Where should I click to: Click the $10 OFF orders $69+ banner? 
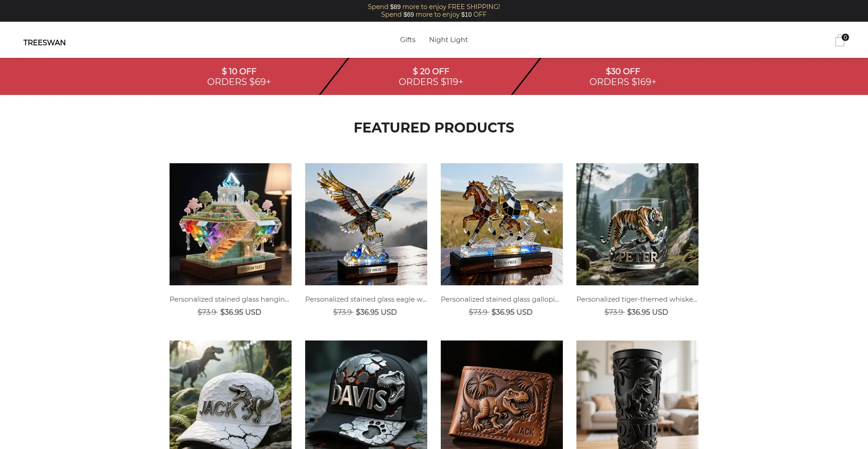point(239,76)
